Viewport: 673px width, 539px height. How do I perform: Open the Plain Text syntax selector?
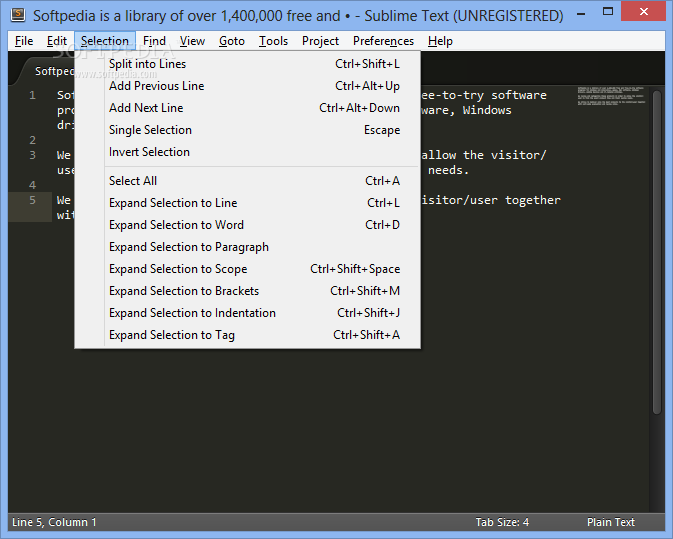611,522
